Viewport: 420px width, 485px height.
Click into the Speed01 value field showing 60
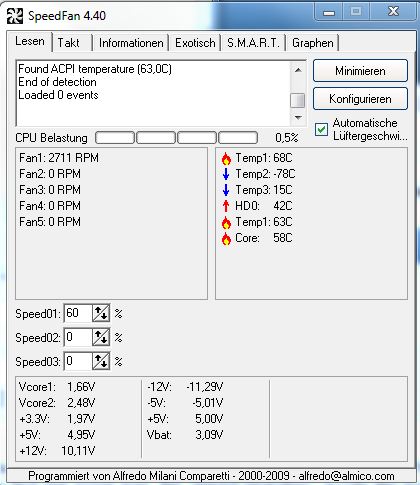[x=78, y=313]
